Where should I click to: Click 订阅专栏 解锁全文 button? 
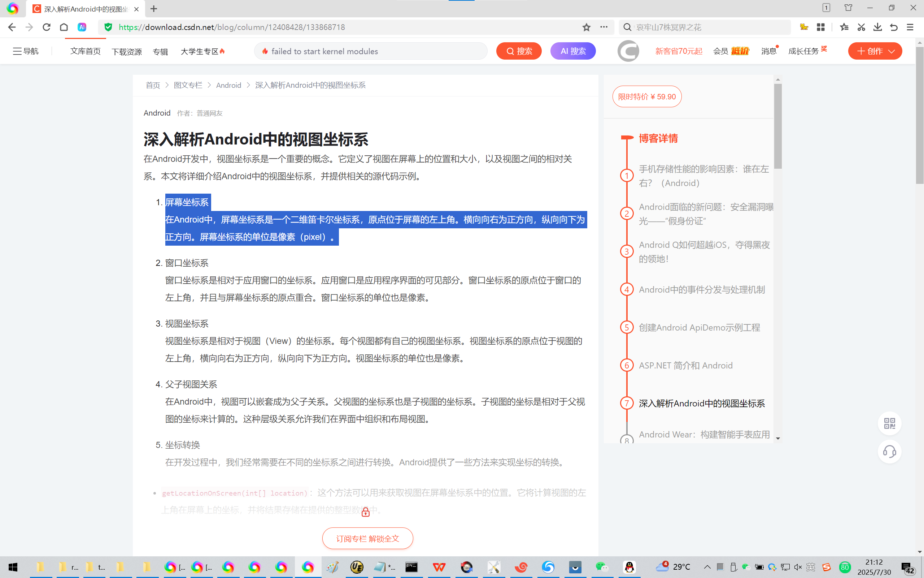point(367,538)
